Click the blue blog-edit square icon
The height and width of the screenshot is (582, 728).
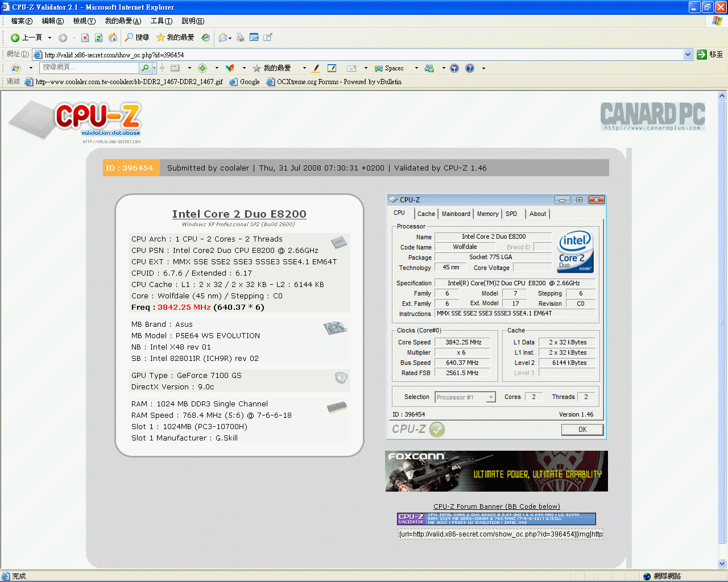point(332,68)
